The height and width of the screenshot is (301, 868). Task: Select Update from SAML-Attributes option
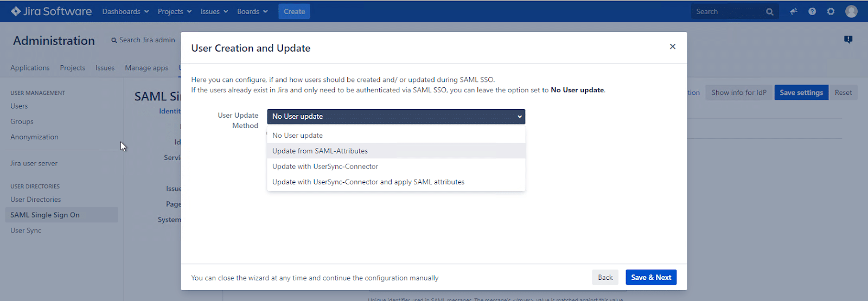click(320, 151)
